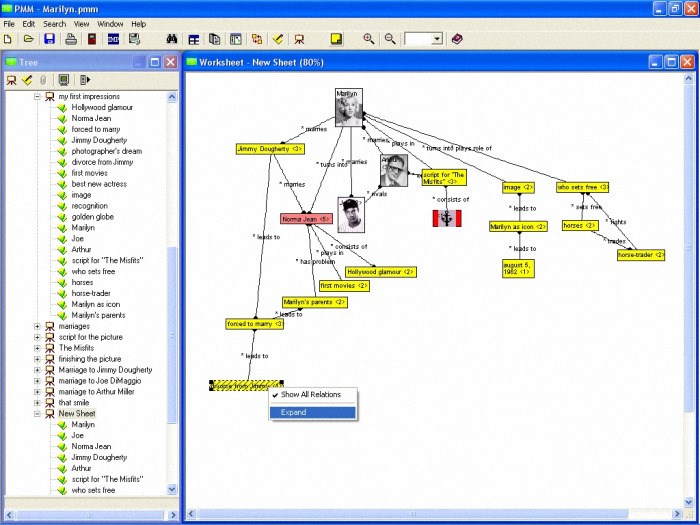Open search with the binoculars icon

[172, 39]
